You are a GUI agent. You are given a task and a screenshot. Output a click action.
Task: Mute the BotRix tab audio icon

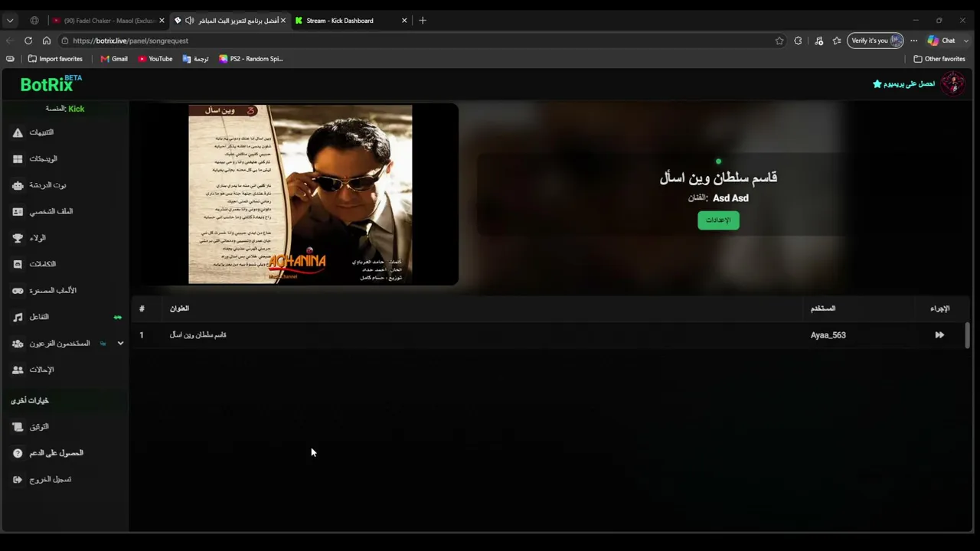(x=190, y=21)
